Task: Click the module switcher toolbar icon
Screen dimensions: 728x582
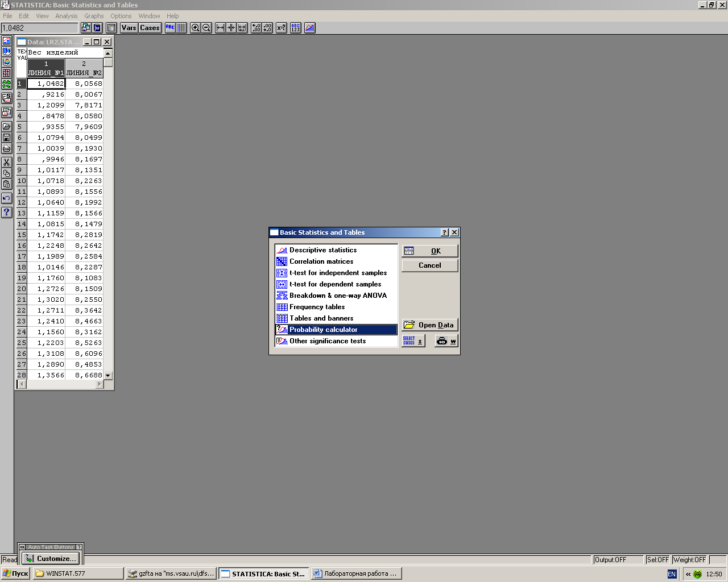Action: click(86, 28)
